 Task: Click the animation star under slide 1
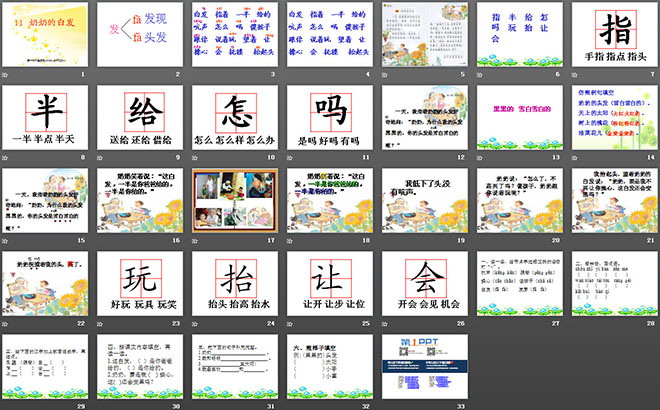[5, 75]
